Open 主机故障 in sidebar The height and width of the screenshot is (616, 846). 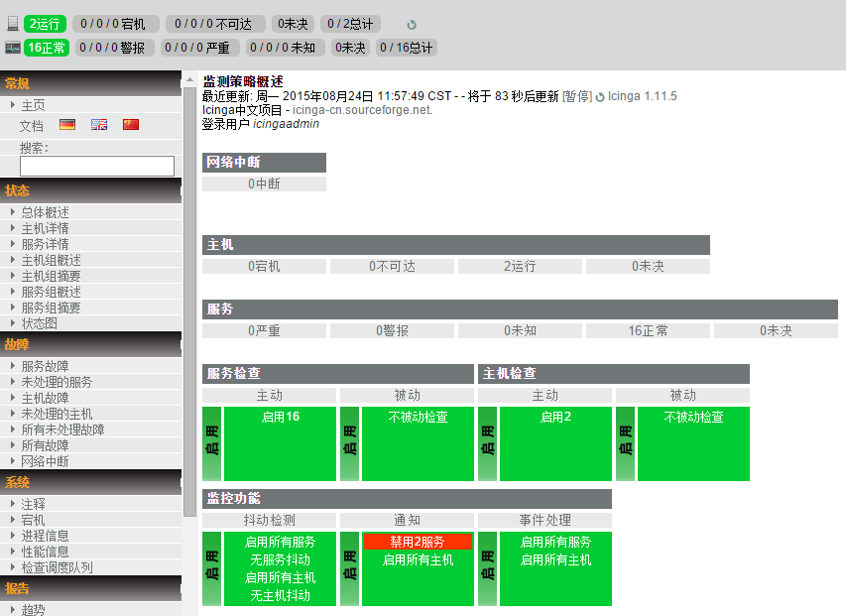(46, 398)
